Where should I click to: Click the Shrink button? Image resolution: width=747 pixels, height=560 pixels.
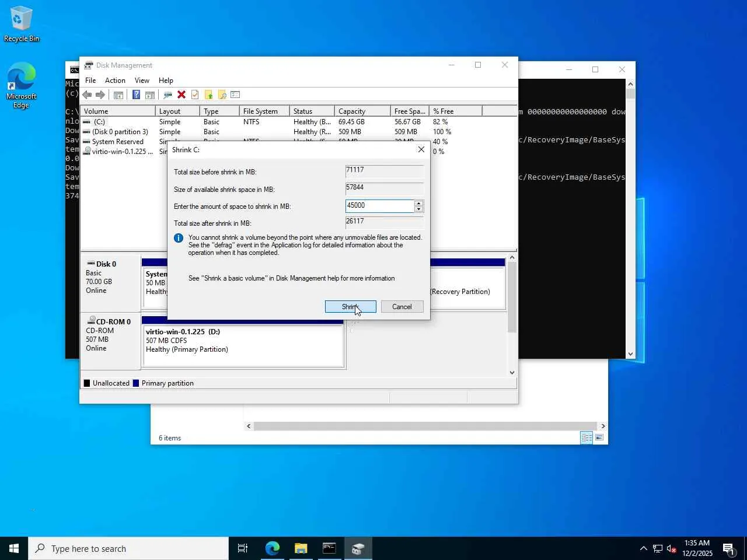[350, 307]
